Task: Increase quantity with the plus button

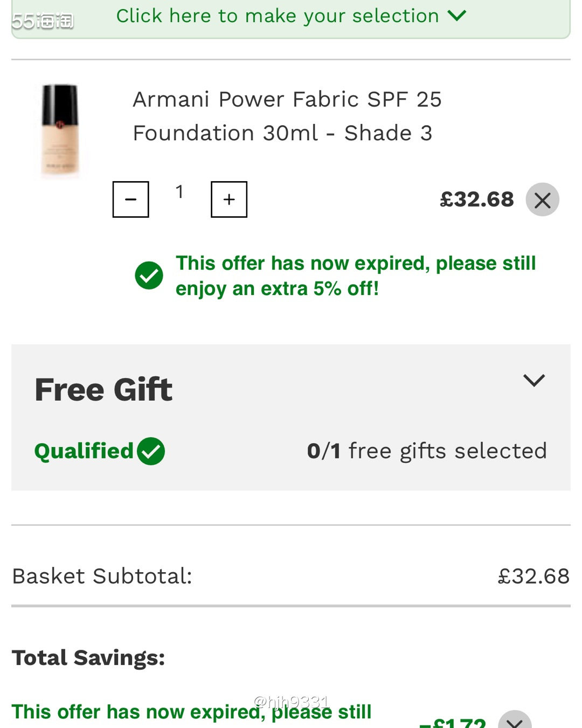Action: pos(229,200)
